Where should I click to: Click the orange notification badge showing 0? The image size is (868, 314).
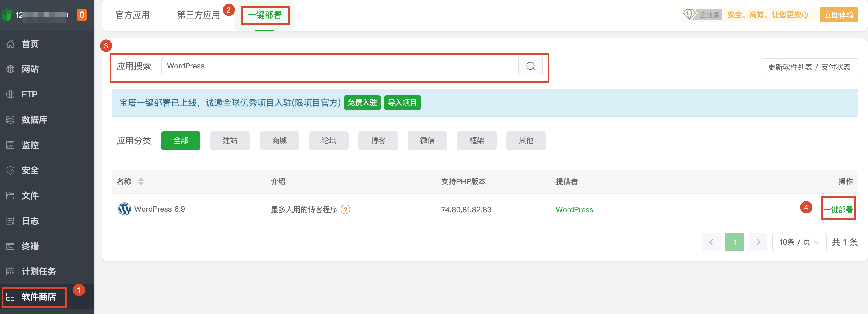pyautogui.click(x=81, y=15)
